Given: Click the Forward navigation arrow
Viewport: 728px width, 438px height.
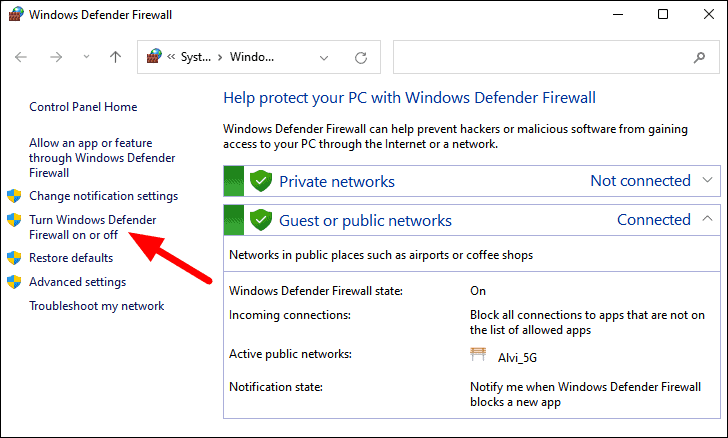Looking at the screenshot, I should (x=56, y=57).
